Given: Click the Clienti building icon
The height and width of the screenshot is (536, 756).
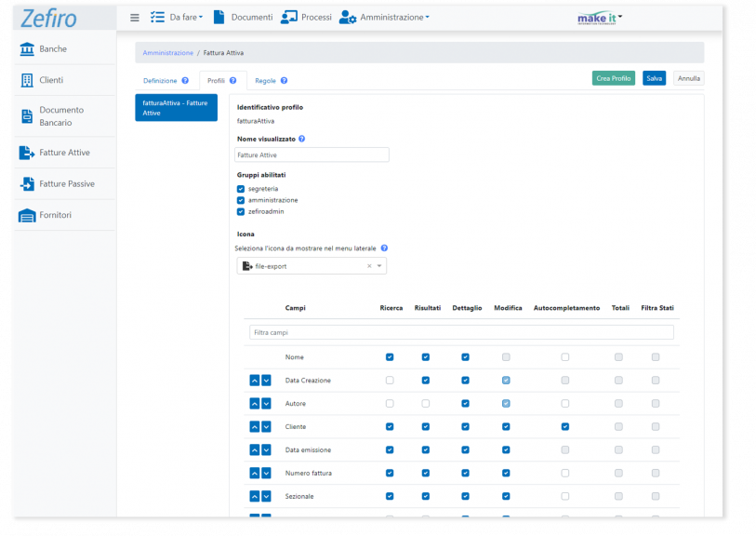Looking at the screenshot, I should click(27, 80).
